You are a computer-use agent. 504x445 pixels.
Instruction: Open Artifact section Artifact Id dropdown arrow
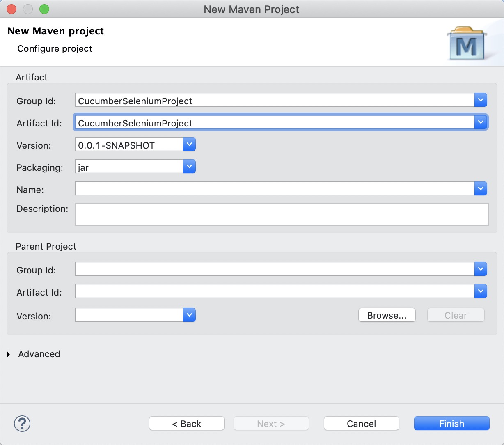[481, 122]
